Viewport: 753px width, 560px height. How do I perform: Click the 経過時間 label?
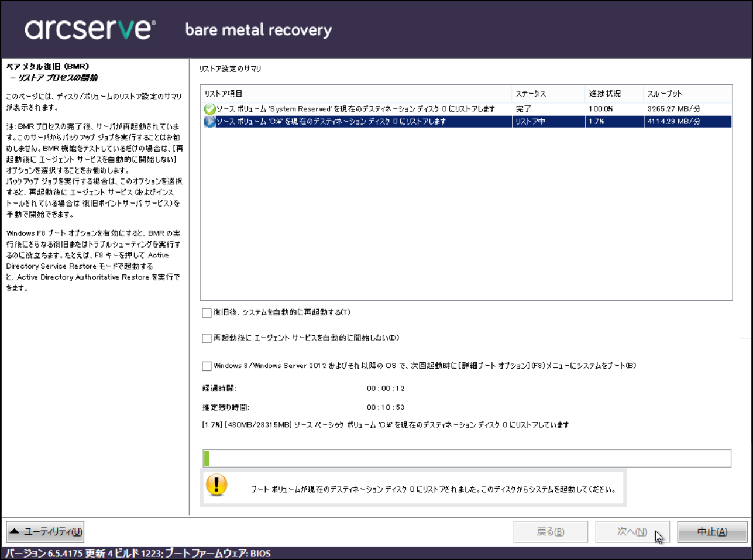(x=219, y=389)
